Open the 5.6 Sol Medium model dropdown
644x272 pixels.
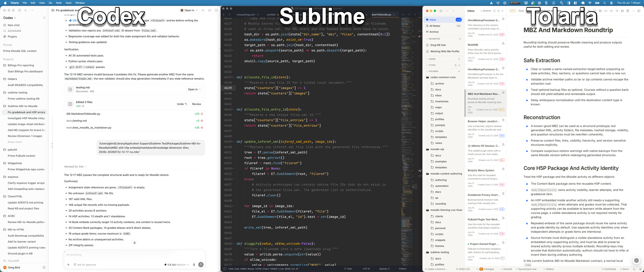point(176,265)
